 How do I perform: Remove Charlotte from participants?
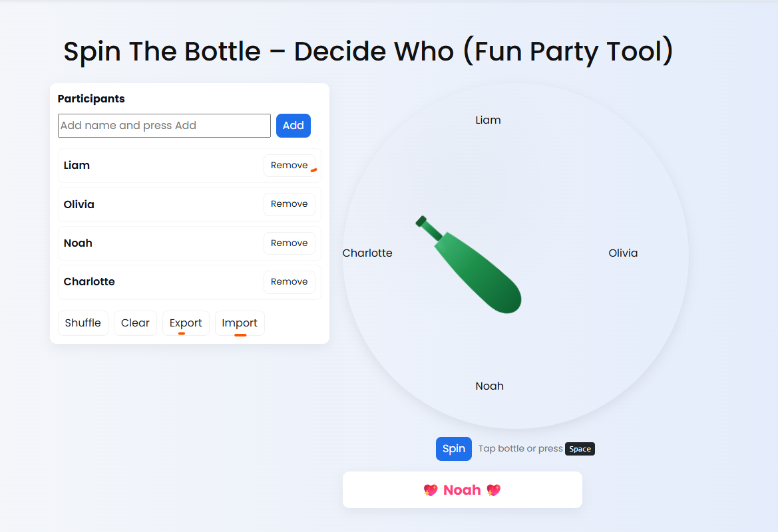(289, 282)
